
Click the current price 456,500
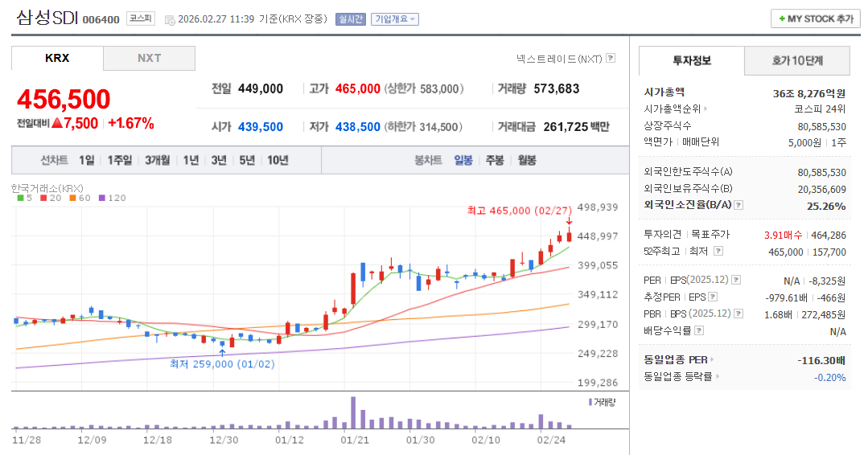[64, 100]
